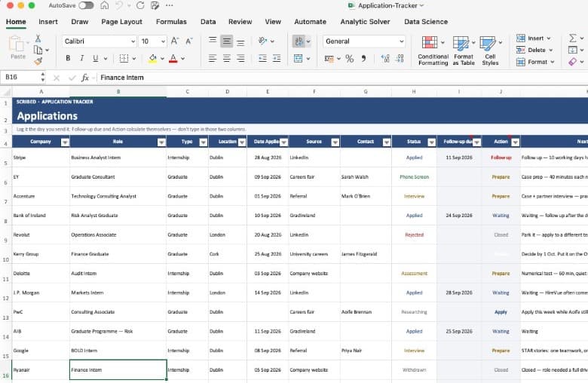Click the Select All corner triangle

click(6, 92)
